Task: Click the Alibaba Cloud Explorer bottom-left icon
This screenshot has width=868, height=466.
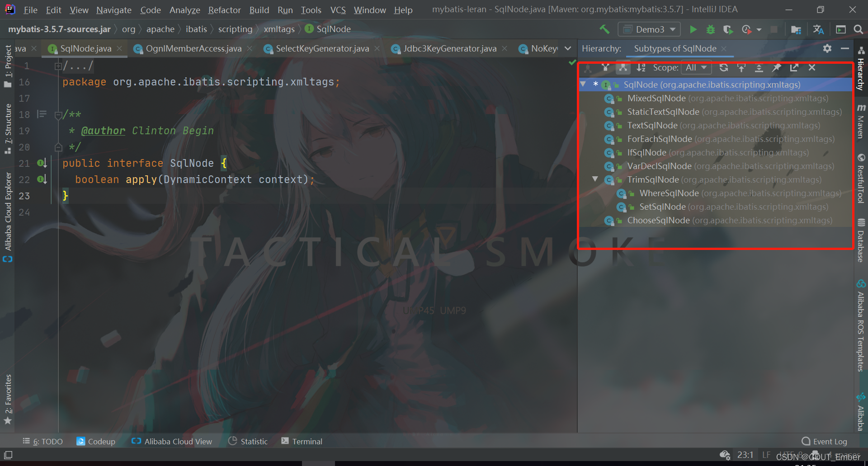Action: 8,259
